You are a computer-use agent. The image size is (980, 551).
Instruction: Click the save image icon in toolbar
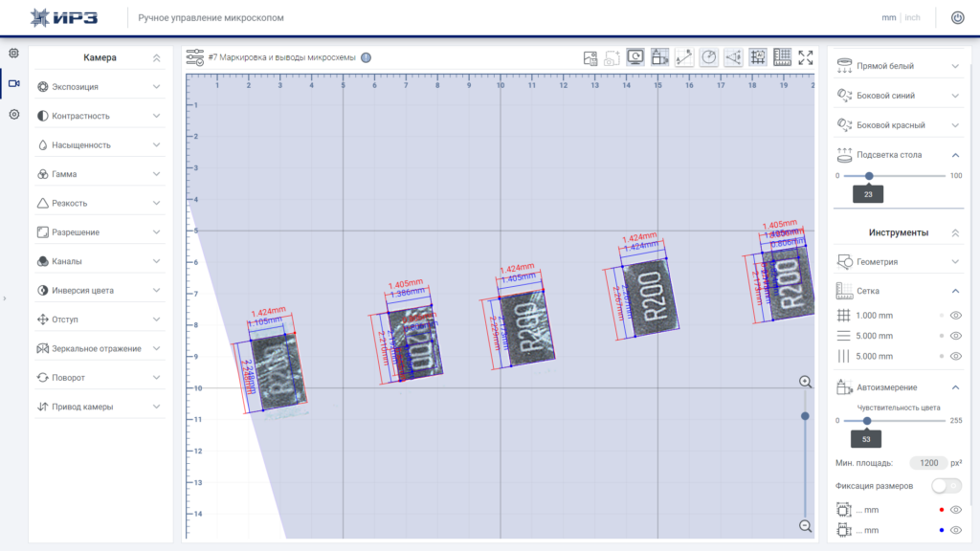point(590,58)
